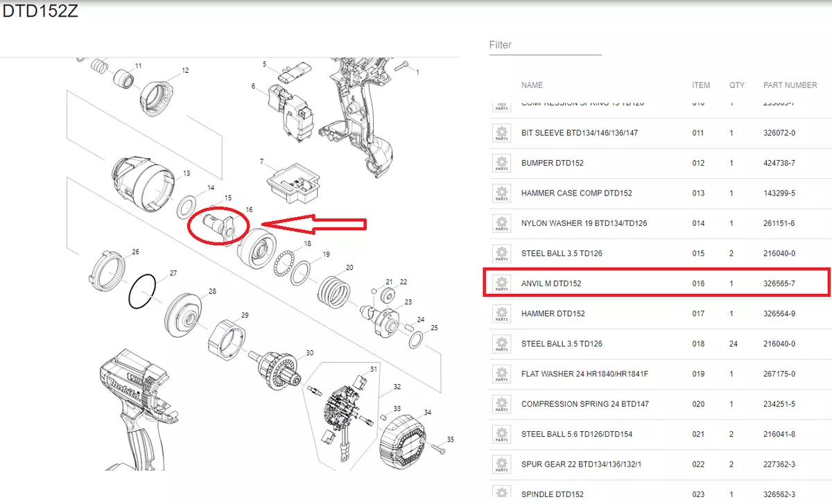Select part number 326564-9 for the hammer
This screenshot has width=832, height=504.
coord(779,314)
